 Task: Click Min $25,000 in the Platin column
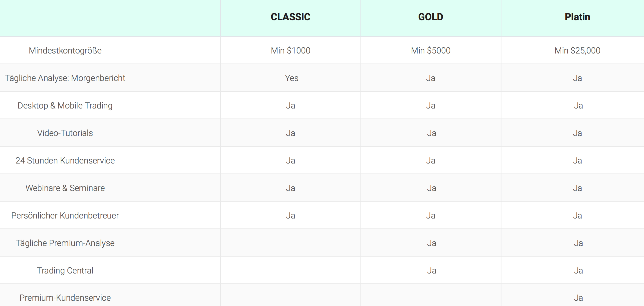point(577,50)
